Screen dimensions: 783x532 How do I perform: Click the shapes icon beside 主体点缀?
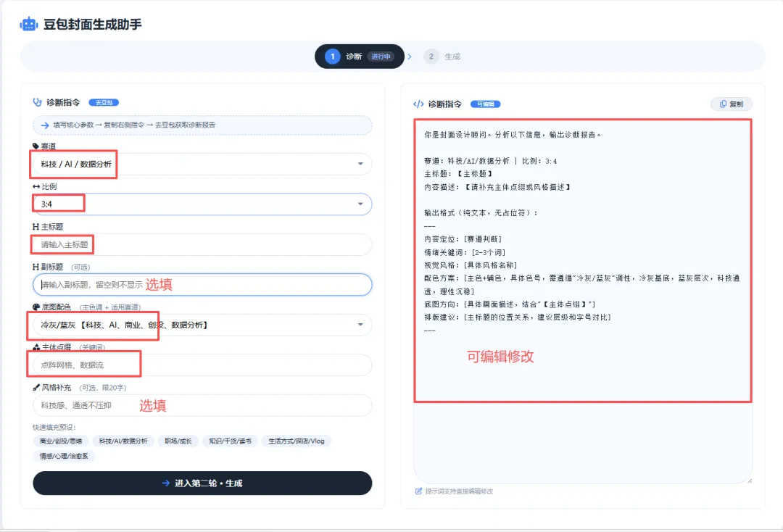[x=36, y=347]
